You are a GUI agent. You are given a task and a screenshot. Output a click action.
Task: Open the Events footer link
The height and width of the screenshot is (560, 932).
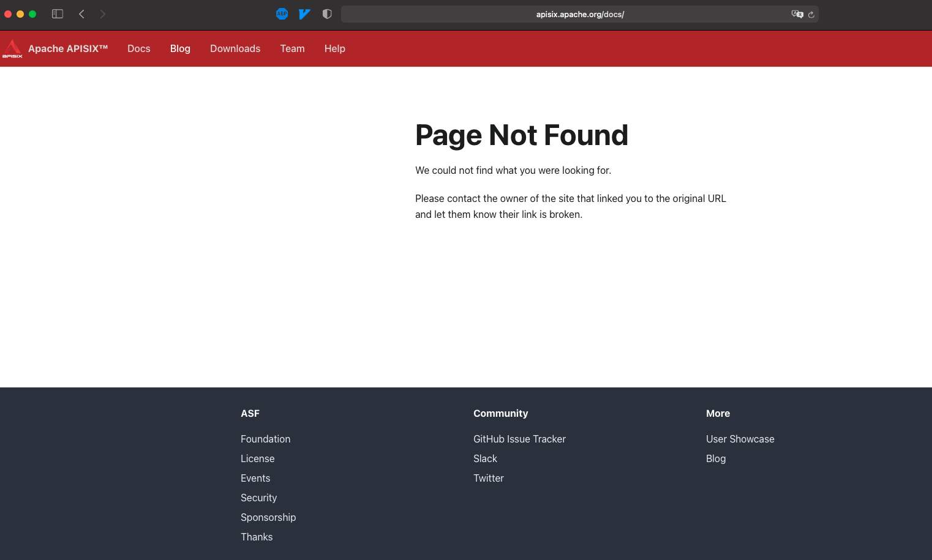(255, 478)
